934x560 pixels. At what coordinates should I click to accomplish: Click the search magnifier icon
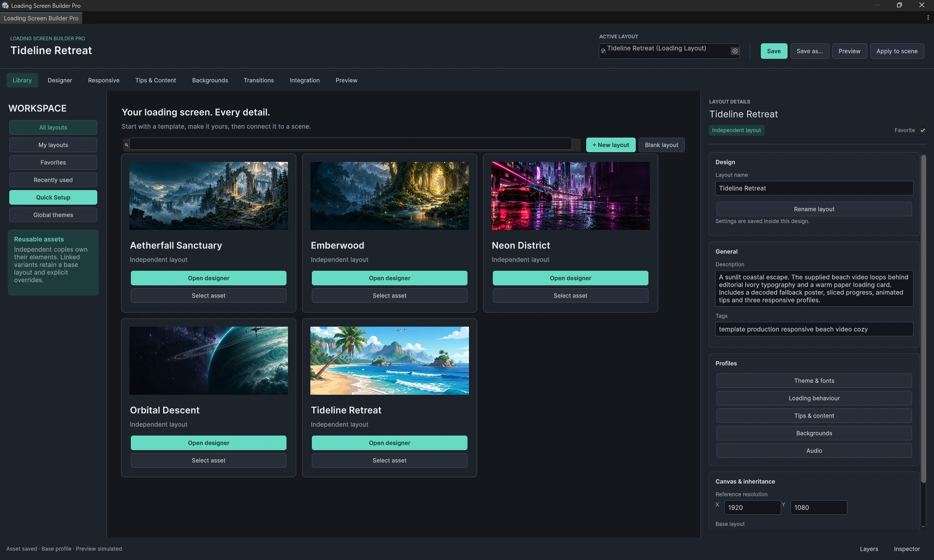pyautogui.click(x=126, y=145)
